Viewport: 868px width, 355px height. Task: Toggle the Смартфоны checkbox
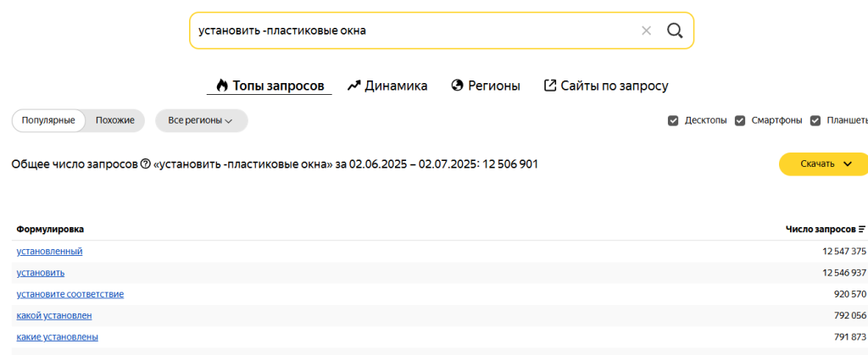tap(740, 120)
